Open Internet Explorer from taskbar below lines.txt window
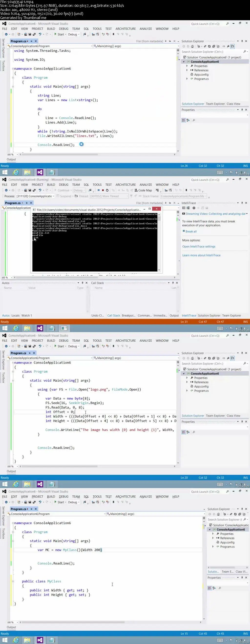 tap(16, 172)
